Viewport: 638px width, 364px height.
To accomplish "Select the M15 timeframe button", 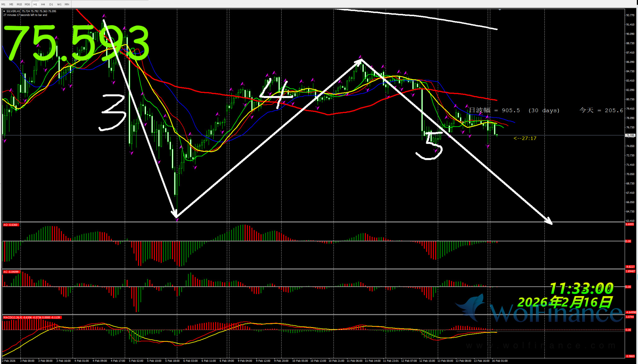I will pyautogui.click(x=19, y=4).
